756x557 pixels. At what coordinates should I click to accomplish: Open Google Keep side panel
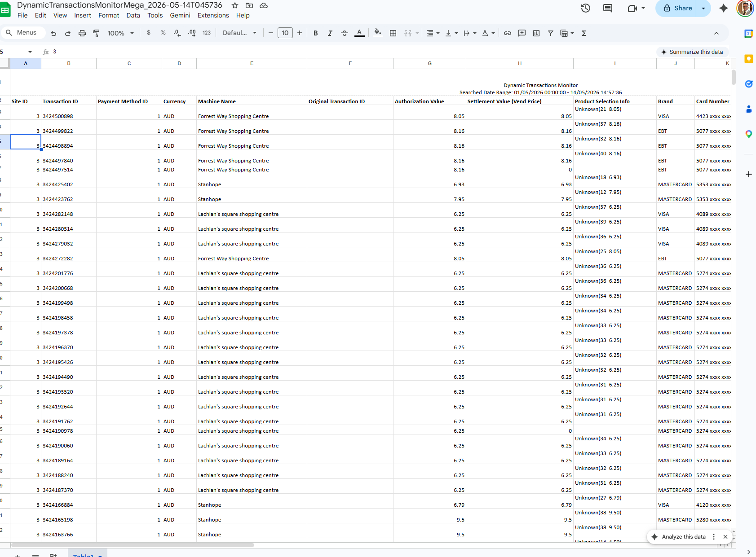(x=748, y=59)
